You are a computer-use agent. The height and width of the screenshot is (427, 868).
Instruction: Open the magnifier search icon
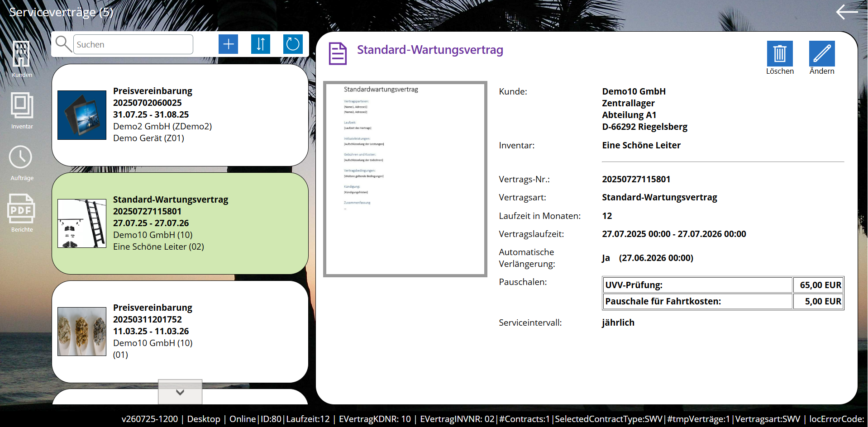pos(63,44)
